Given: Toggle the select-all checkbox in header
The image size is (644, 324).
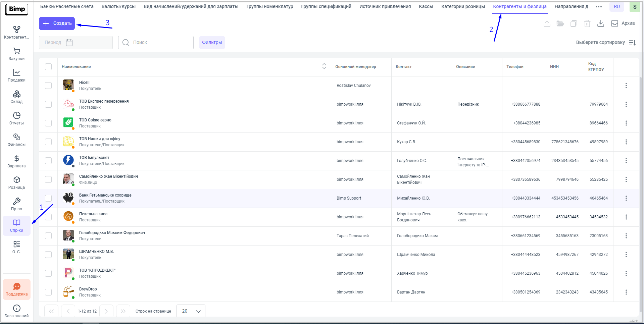Looking at the screenshot, I should coord(48,67).
